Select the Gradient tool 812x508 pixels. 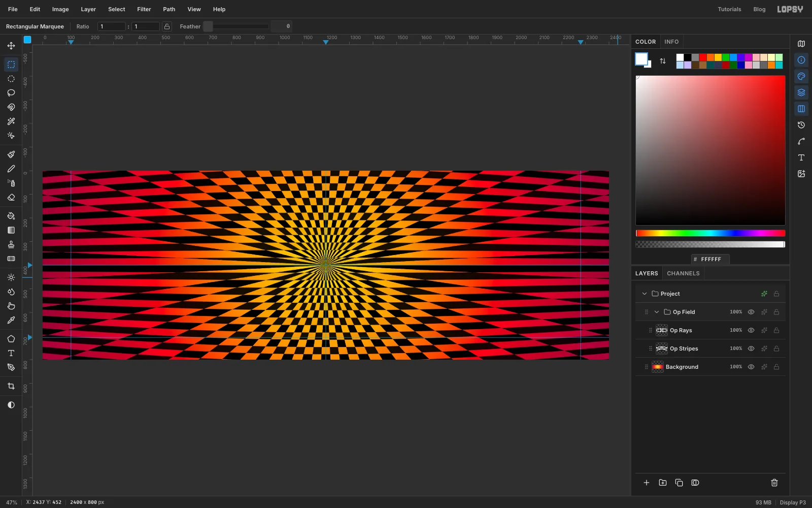(11, 230)
